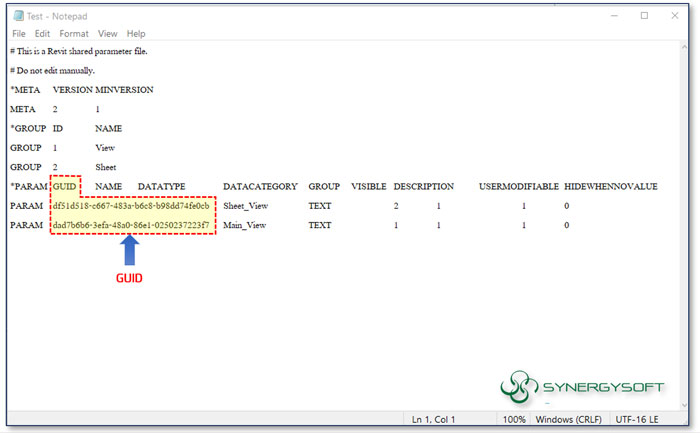Click the 100% zoom status entry
Viewport: 700px width, 433px height.
514,420
